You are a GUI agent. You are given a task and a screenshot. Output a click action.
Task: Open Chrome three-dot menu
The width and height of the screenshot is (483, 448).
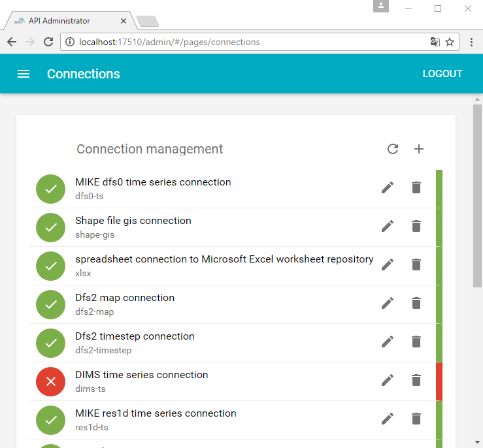[x=471, y=42]
